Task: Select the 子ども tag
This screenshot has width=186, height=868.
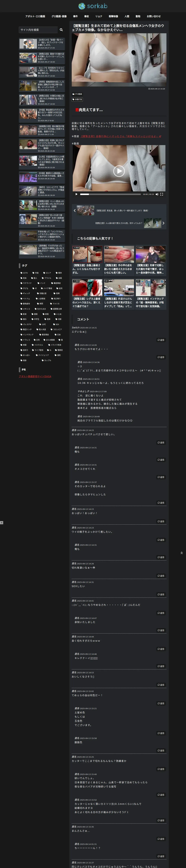Action: [25, 288]
